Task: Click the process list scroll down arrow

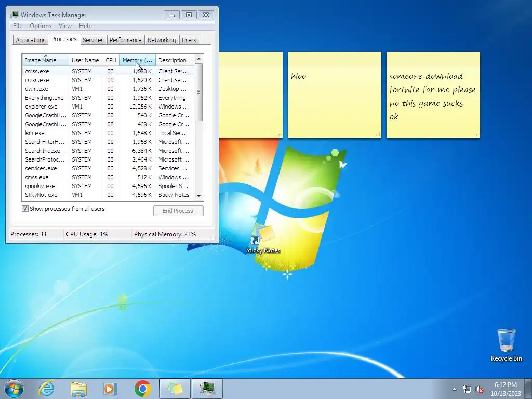Action: pyautogui.click(x=199, y=196)
